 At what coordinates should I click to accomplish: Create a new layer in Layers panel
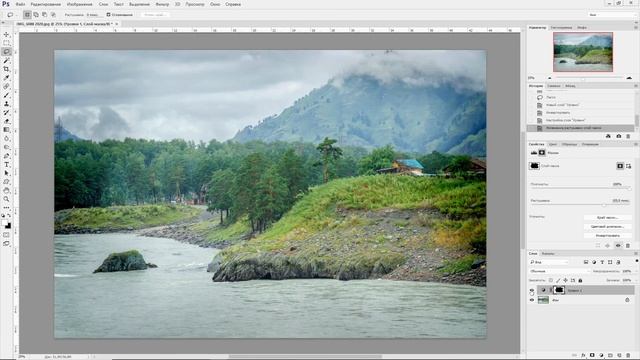click(x=619, y=356)
